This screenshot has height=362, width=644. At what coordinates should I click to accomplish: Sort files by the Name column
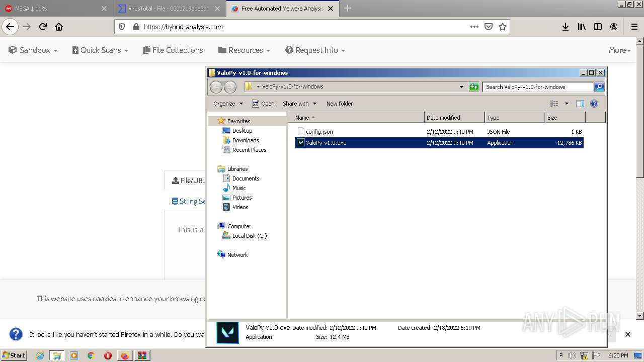point(356,118)
